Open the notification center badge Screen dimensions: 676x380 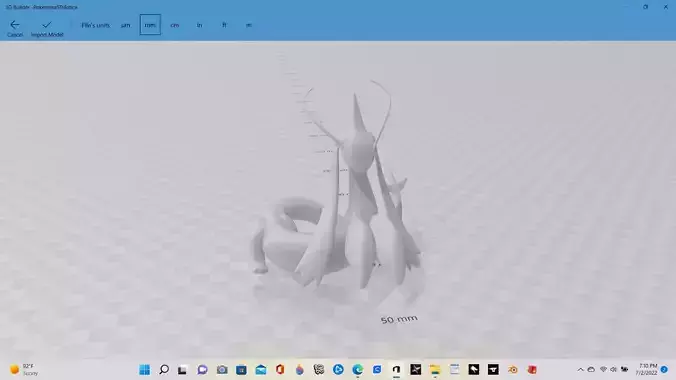tap(664, 370)
